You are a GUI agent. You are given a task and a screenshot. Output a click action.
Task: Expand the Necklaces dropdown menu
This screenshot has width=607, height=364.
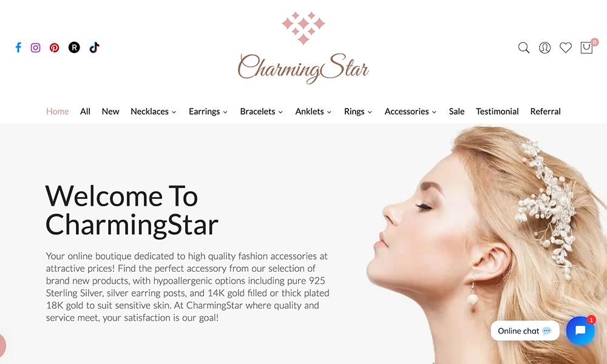tap(154, 112)
